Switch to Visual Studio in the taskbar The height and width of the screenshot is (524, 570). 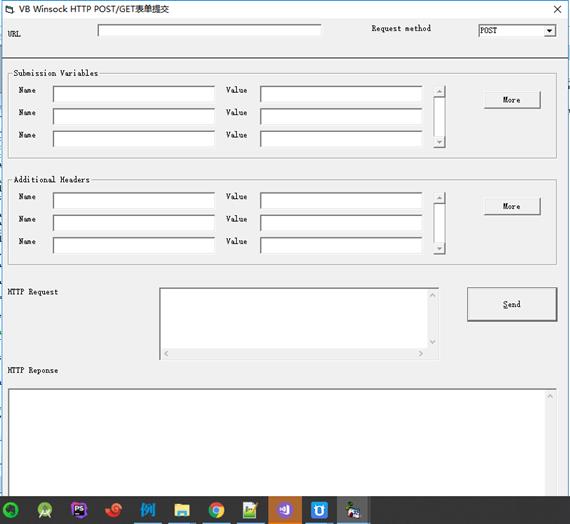(x=285, y=510)
